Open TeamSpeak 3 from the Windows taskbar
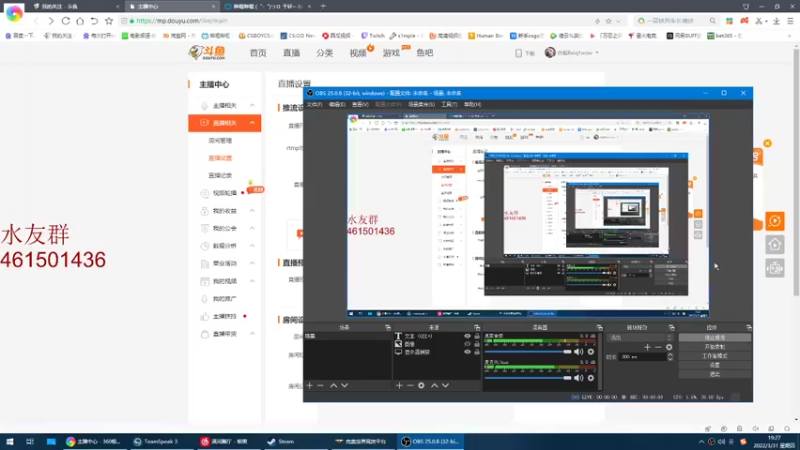 click(161, 441)
